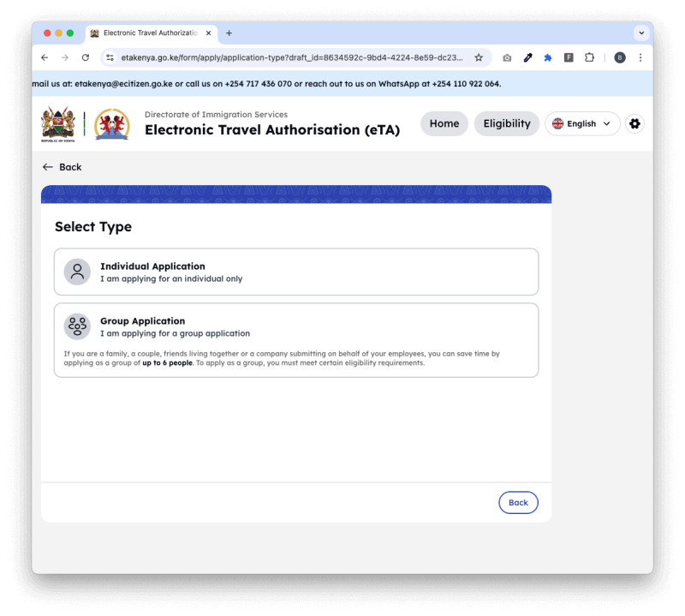This screenshot has width=685, height=616.
Task: Open Chrome's three-dot menu
Action: pyautogui.click(x=640, y=57)
